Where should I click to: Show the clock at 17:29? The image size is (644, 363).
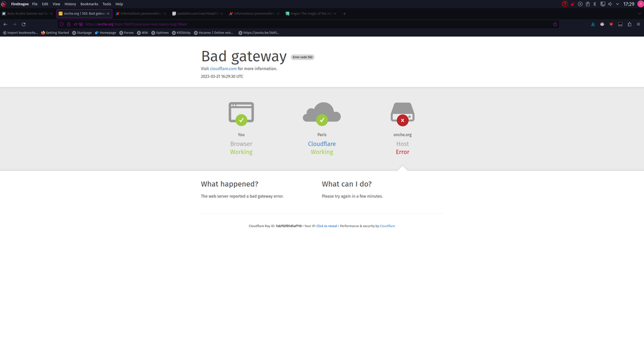pos(629,4)
